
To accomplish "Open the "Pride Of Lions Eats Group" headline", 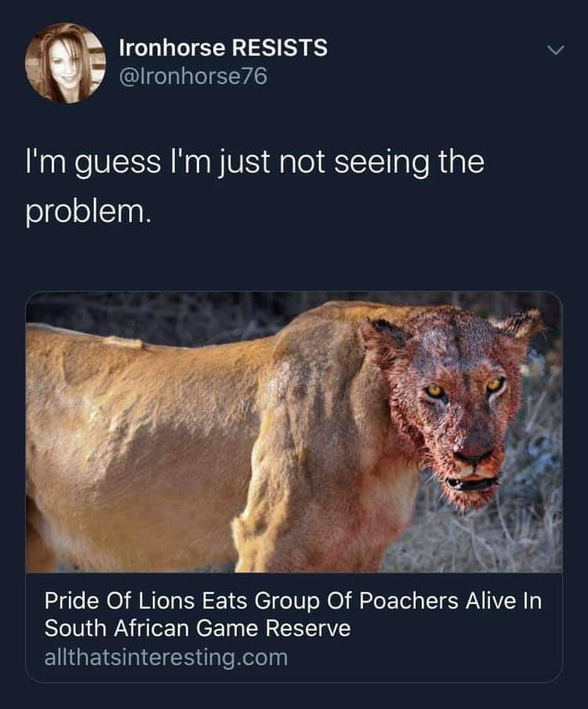I will (x=202, y=601).
